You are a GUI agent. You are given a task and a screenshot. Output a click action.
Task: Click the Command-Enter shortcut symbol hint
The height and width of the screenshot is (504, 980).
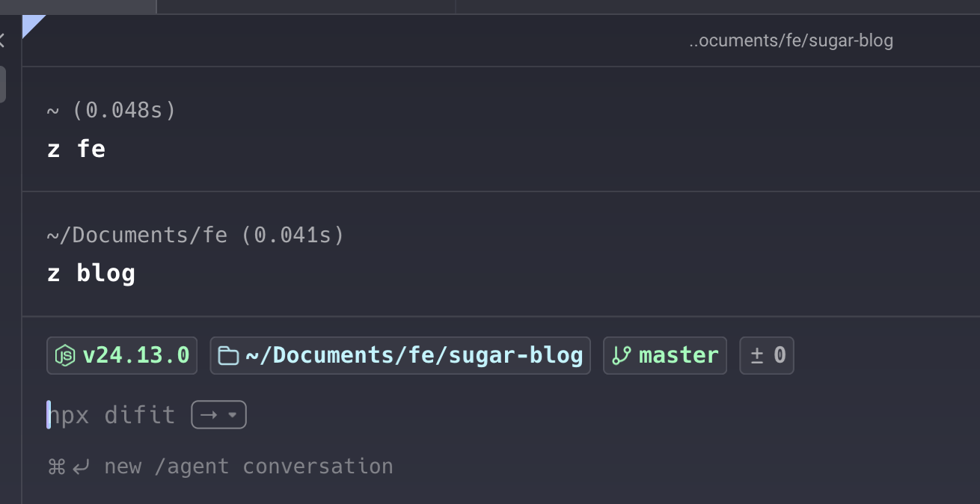tap(68, 467)
